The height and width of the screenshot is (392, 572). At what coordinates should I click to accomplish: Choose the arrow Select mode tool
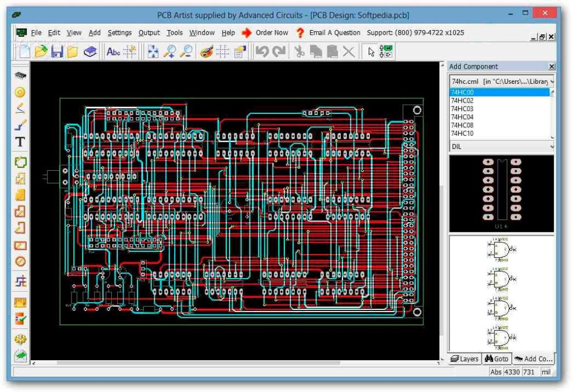pyautogui.click(x=371, y=52)
